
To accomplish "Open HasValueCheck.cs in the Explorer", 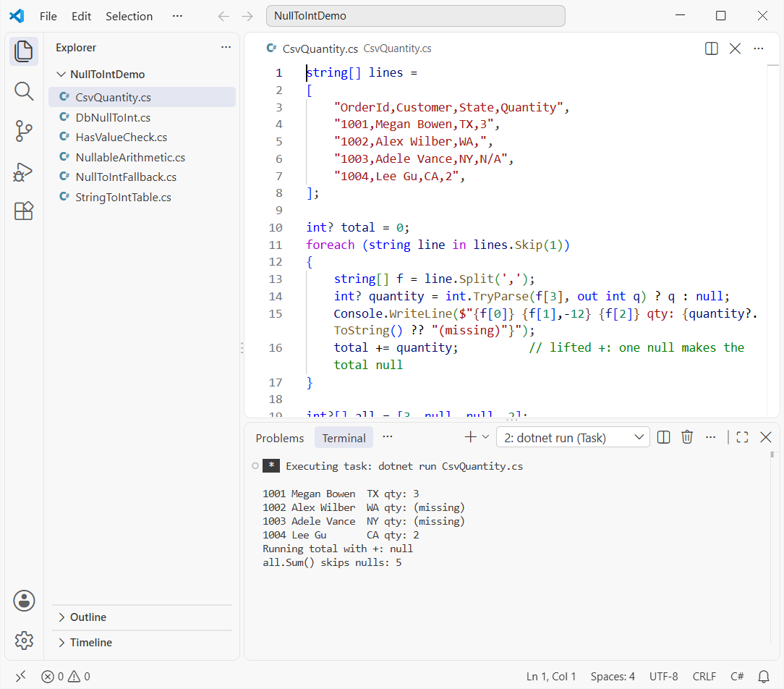I will [x=142, y=137].
